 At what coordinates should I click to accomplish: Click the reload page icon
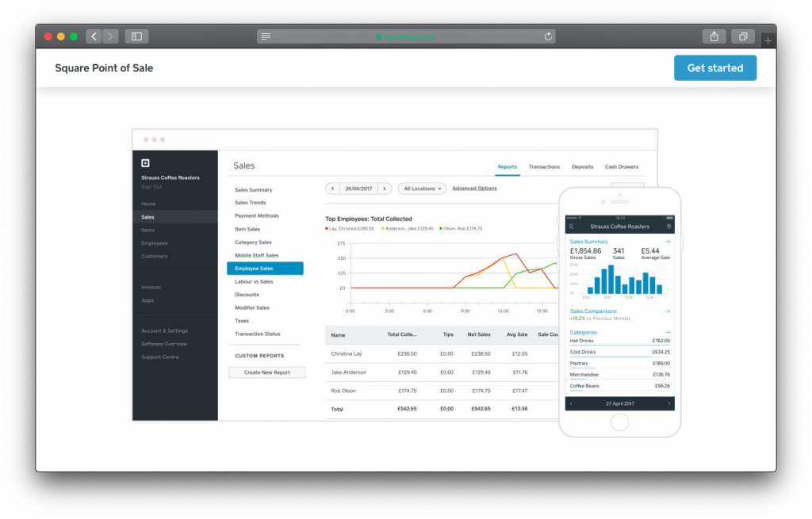tap(548, 36)
